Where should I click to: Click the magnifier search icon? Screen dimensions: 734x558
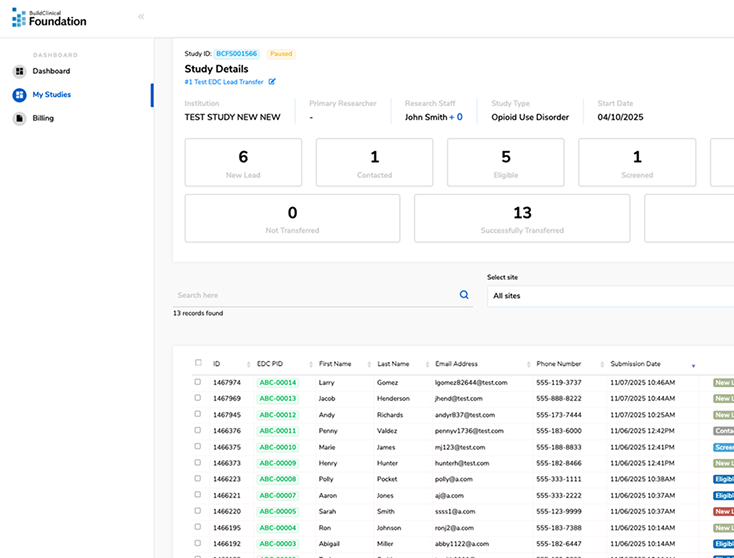coord(464,295)
